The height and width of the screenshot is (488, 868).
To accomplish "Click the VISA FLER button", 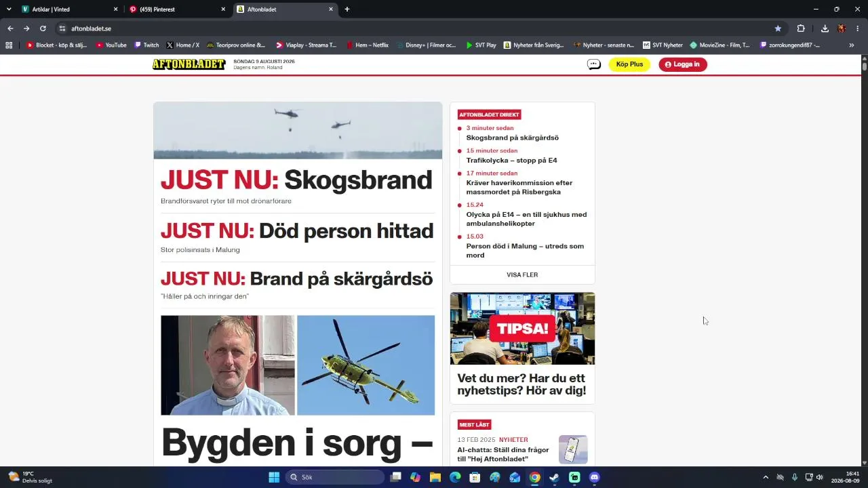I will (522, 274).
